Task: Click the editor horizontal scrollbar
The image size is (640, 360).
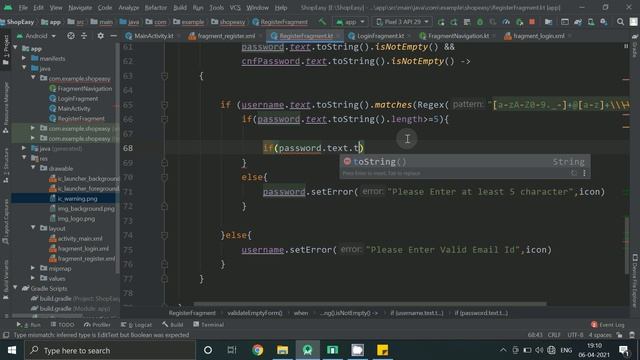Action: point(370,304)
